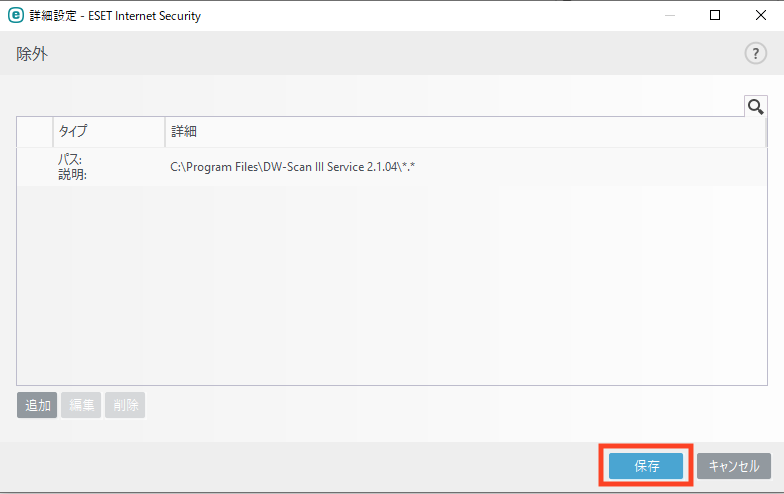Click the ESET logo in title bar
Screen dimensions: 784x494
(14, 15)
